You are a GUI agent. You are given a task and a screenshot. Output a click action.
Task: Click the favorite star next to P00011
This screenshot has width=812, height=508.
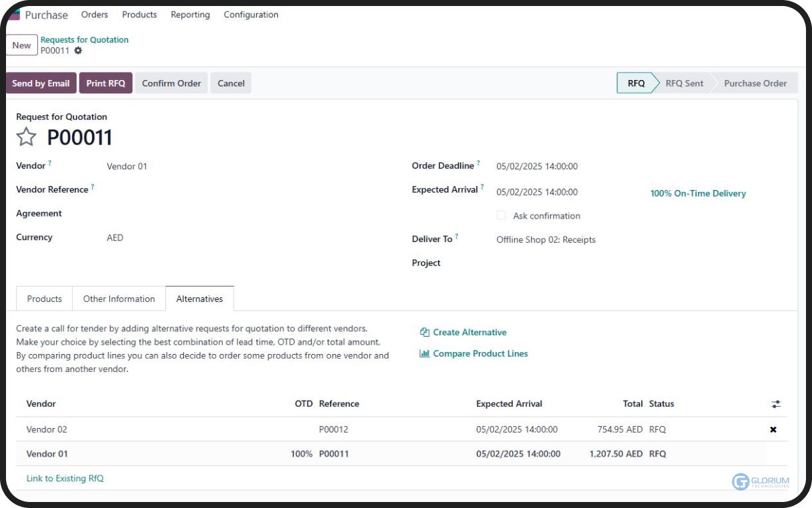tap(26, 137)
